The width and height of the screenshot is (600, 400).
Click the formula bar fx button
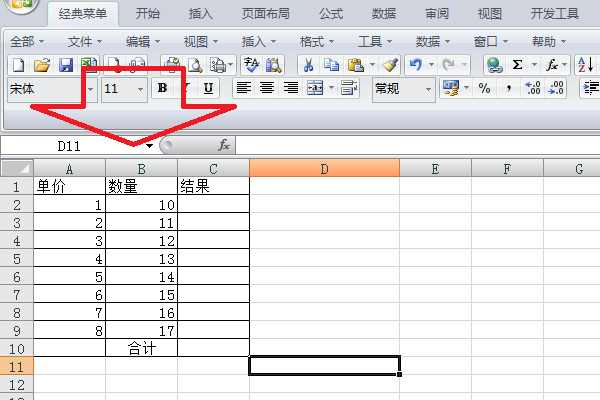pos(224,145)
